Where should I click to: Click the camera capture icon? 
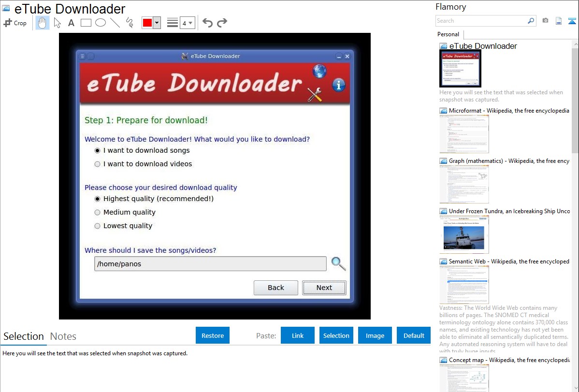[x=545, y=21]
